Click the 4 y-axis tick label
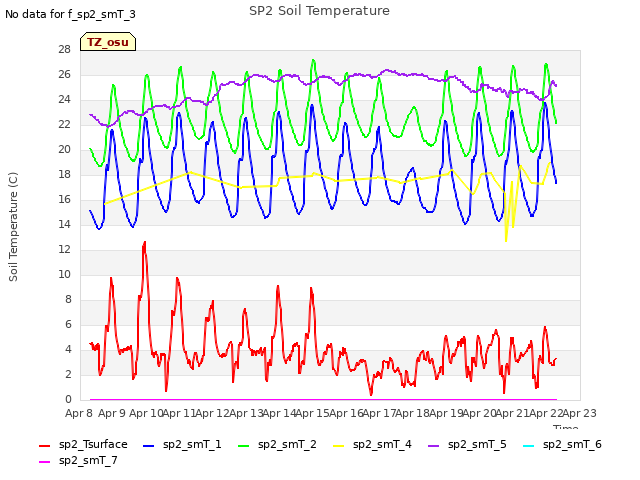640x480 pixels. point(68,349)
